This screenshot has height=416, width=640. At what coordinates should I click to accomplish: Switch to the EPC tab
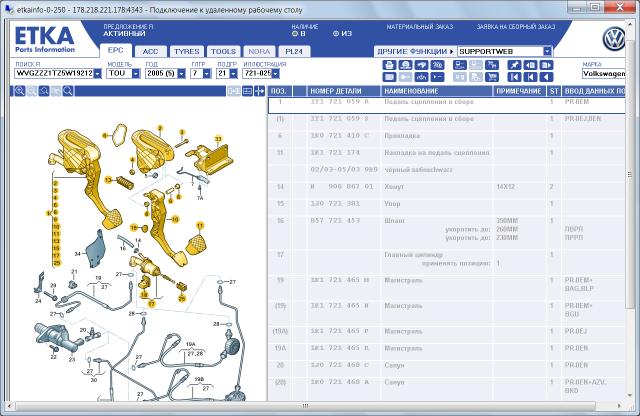point(116,50)
